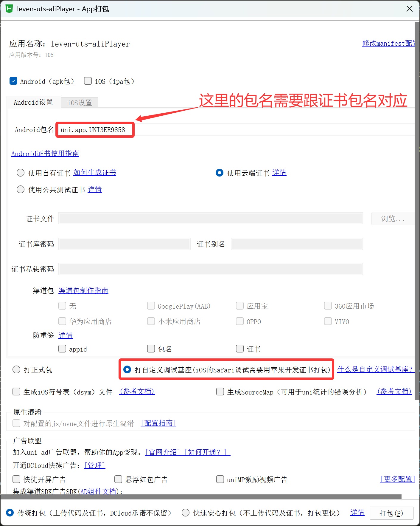
Task: Click the 证书别名 input field
Action: pos(297,244)
